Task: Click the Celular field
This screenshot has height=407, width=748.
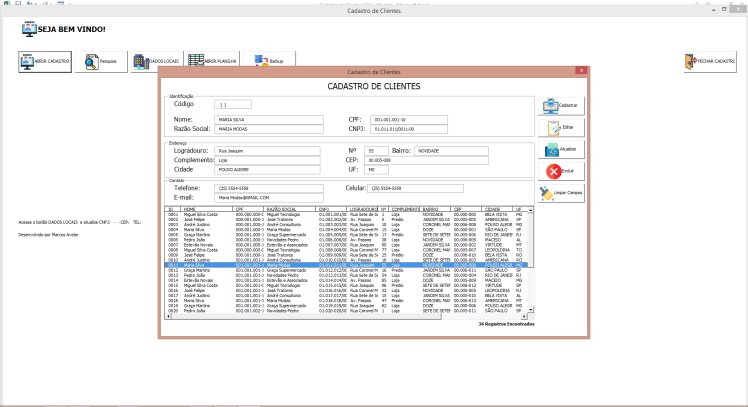Action: coord(416,188)
